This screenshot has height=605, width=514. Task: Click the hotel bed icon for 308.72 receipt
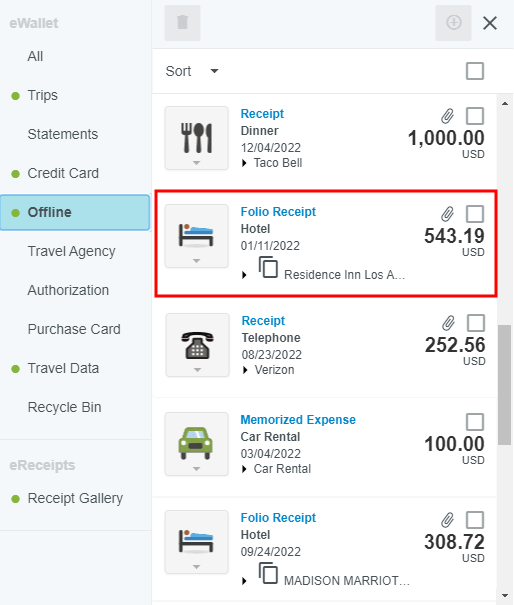pyautogui.click(x=196, y=542)
